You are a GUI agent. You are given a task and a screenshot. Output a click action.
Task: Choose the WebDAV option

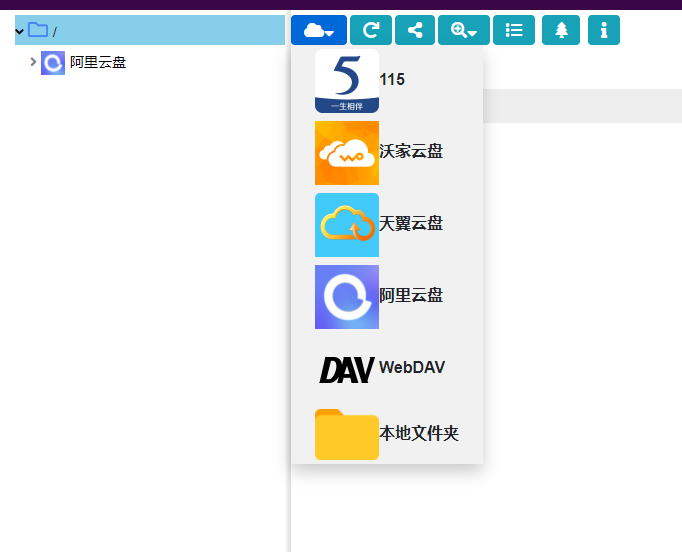coord(411,368)
